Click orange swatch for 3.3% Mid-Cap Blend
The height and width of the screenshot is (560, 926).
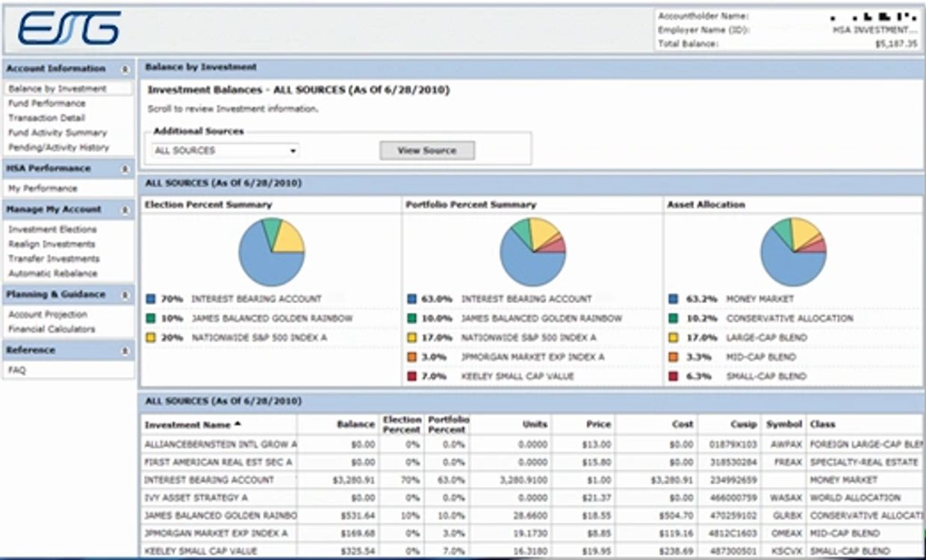[674, 357]
